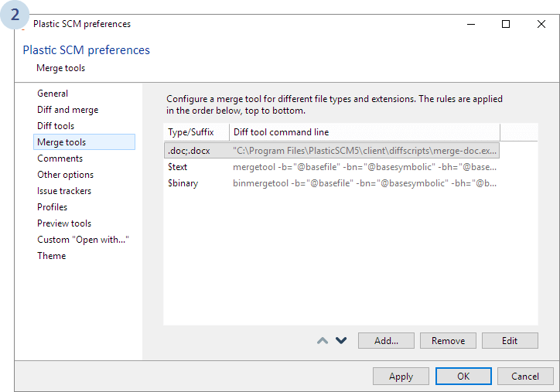
Task: Open Custom "Open with..." settings
Action: point(84,240)
